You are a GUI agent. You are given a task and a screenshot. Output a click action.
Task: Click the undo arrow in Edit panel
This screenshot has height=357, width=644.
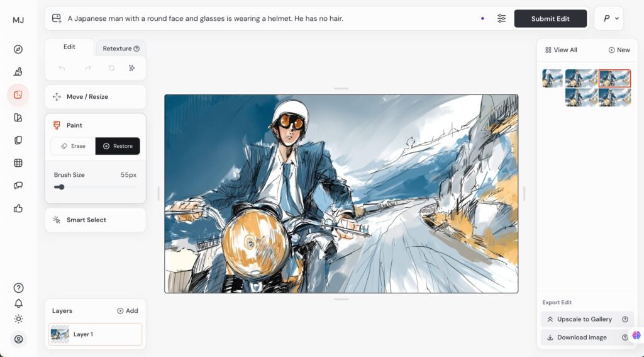point(62,68)
